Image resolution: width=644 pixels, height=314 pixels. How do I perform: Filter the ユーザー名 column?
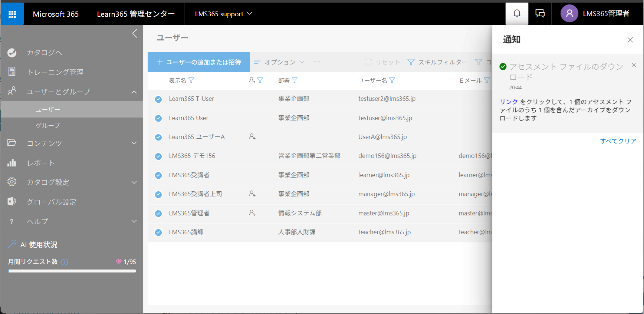click(392, 80)
